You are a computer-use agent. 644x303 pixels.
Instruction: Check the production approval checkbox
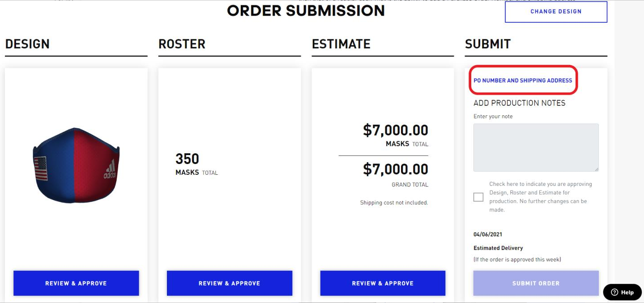click(478, 197)
